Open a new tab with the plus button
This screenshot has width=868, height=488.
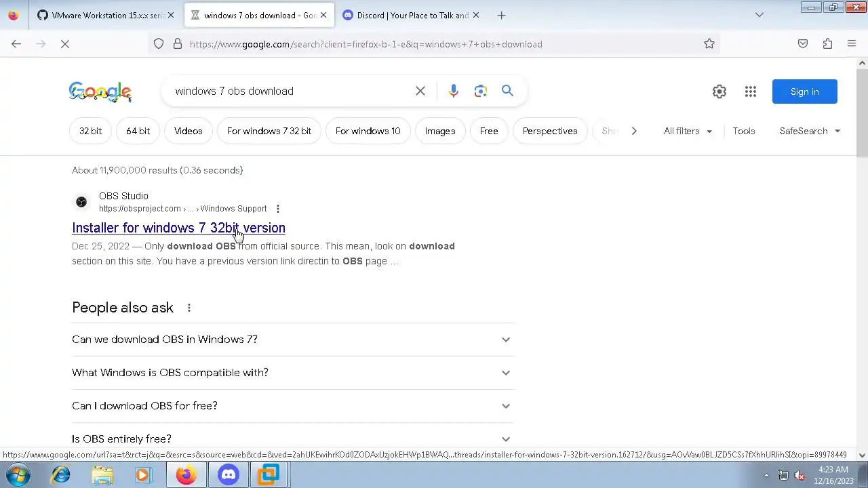tap(501, 15)
